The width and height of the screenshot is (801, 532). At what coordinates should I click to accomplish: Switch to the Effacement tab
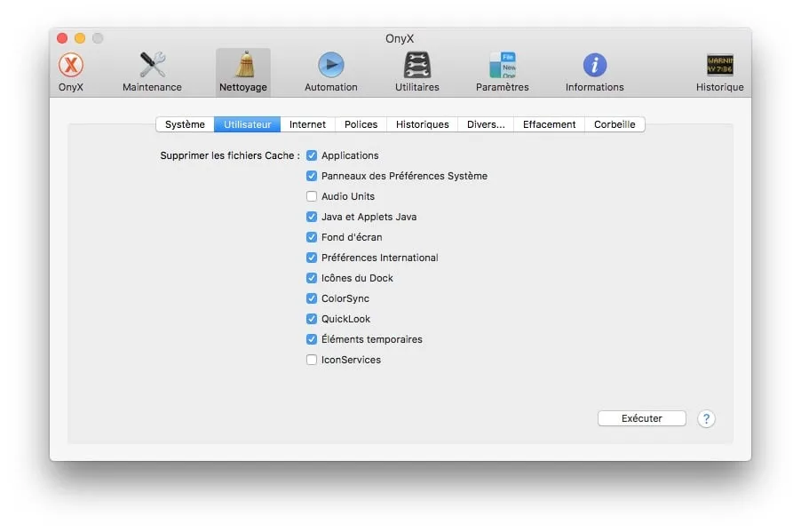coord(549,124)
